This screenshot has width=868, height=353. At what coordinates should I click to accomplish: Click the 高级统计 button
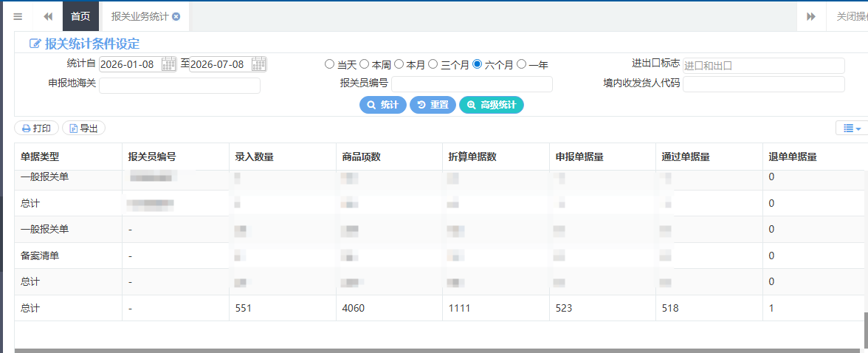(492, 105)
